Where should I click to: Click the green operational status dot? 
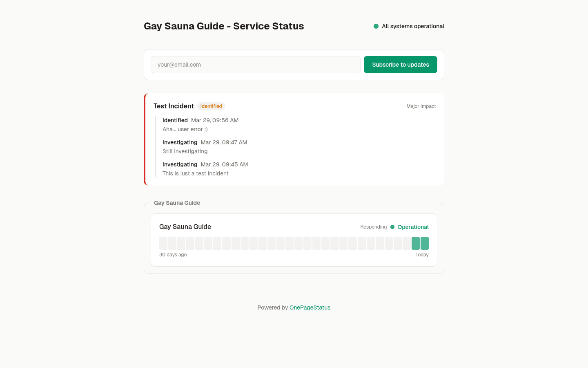[376, 26]
